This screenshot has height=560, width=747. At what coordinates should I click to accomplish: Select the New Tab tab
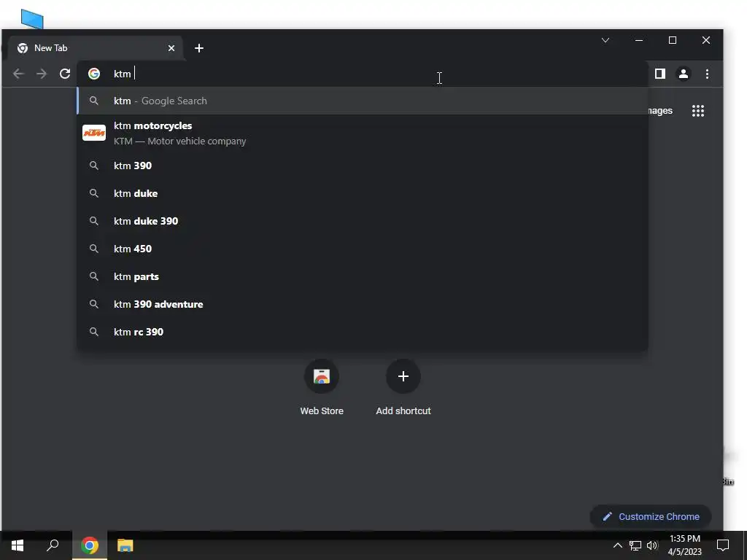coord(96,48)
